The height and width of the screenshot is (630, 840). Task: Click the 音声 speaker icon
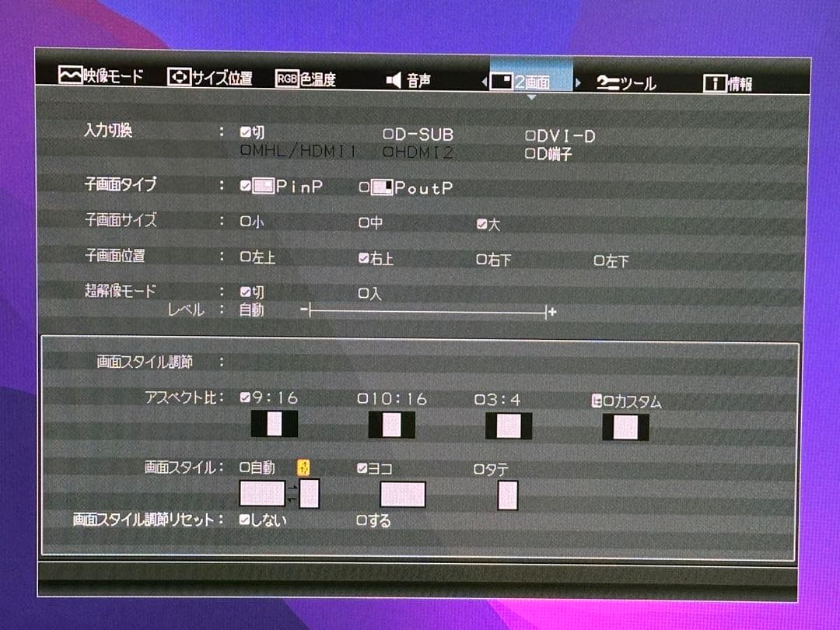[393, 77]
